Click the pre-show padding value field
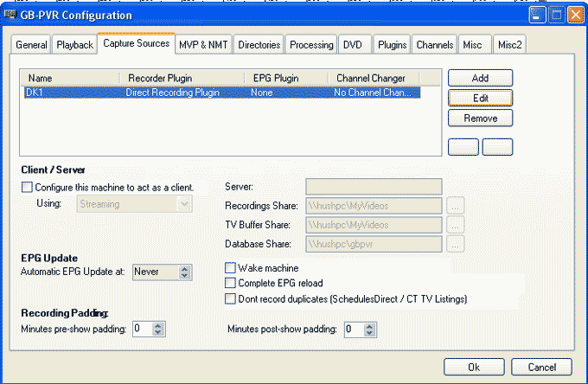 [x=143, y=330]
